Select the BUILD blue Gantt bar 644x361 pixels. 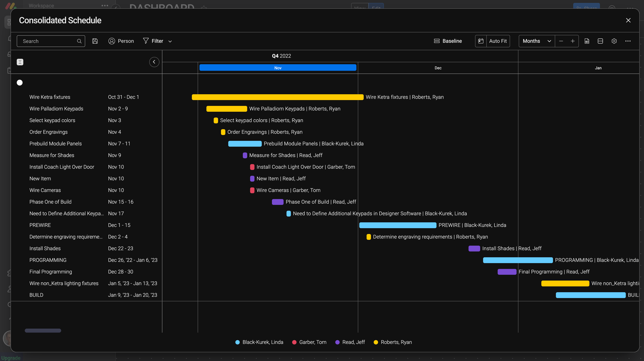590,295
